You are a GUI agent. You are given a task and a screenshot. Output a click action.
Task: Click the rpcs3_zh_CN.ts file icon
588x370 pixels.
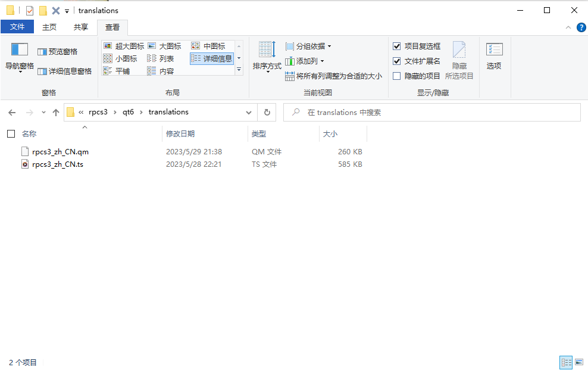(x=25, y=164)
